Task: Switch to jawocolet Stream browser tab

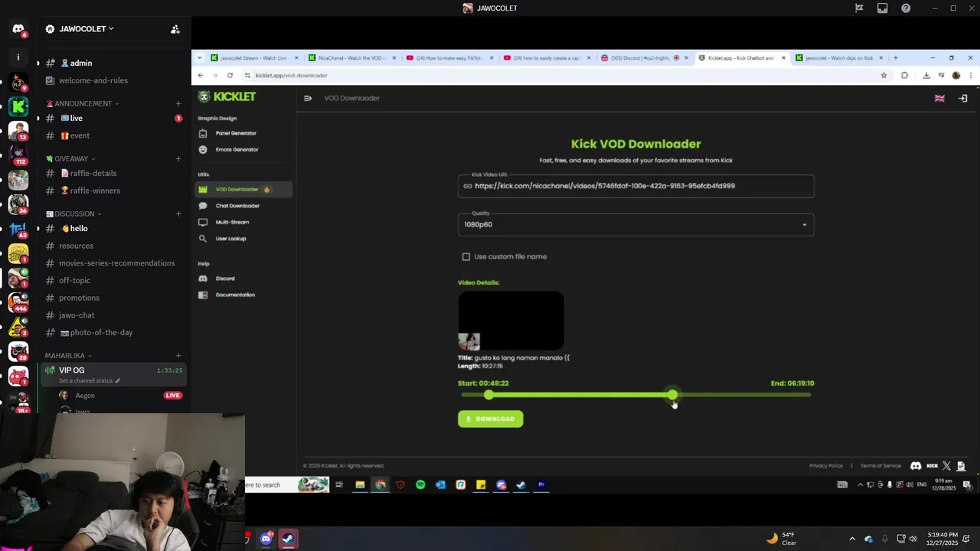Action: 255,57
